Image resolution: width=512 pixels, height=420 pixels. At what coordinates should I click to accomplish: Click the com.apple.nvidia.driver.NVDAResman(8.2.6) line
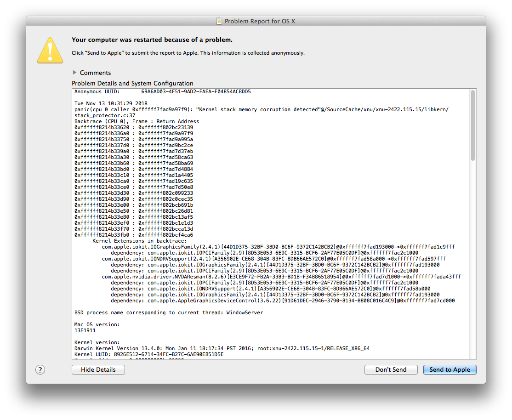(281, 277)
